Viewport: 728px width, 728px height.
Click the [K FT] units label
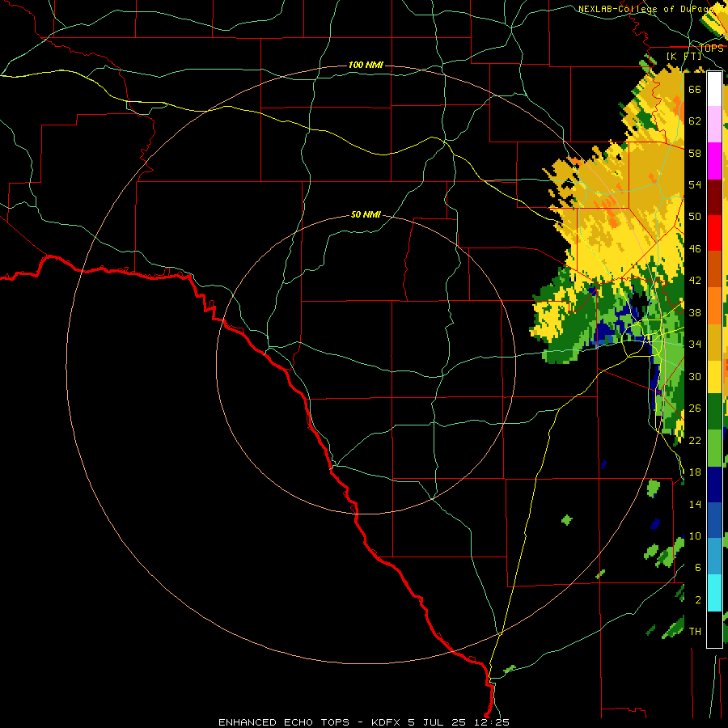[684, 56]
